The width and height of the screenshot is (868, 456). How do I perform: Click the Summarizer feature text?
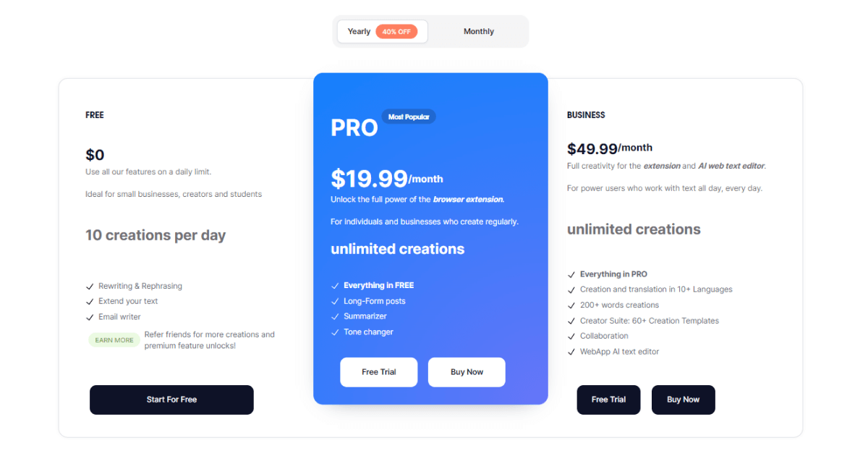coord(365,316)
